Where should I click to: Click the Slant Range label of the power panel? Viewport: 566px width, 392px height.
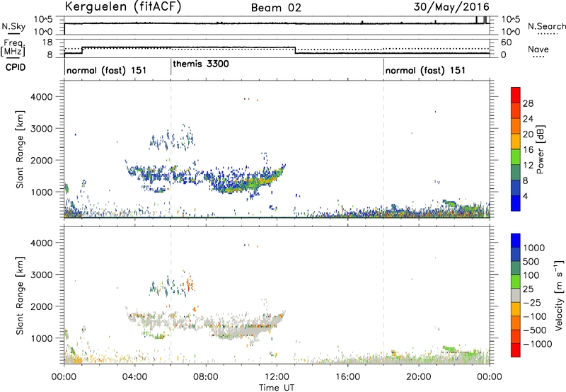click(x=20, y=149)
